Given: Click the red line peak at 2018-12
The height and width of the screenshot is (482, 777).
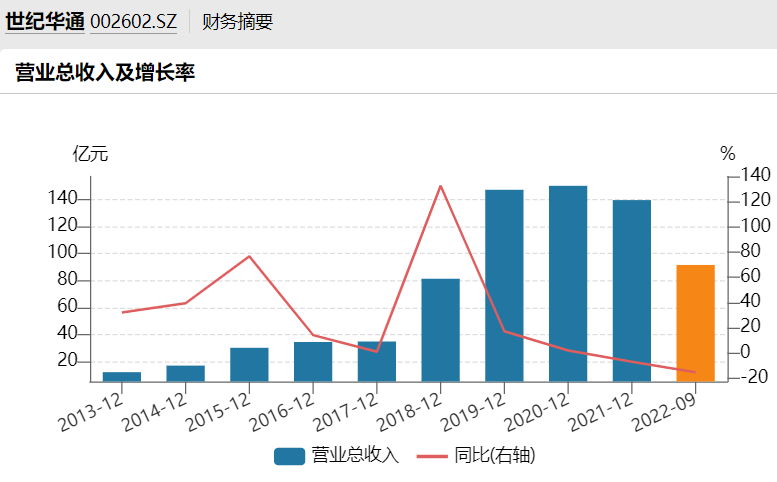Looking at the screenshot, I should [x=441, y=186].
